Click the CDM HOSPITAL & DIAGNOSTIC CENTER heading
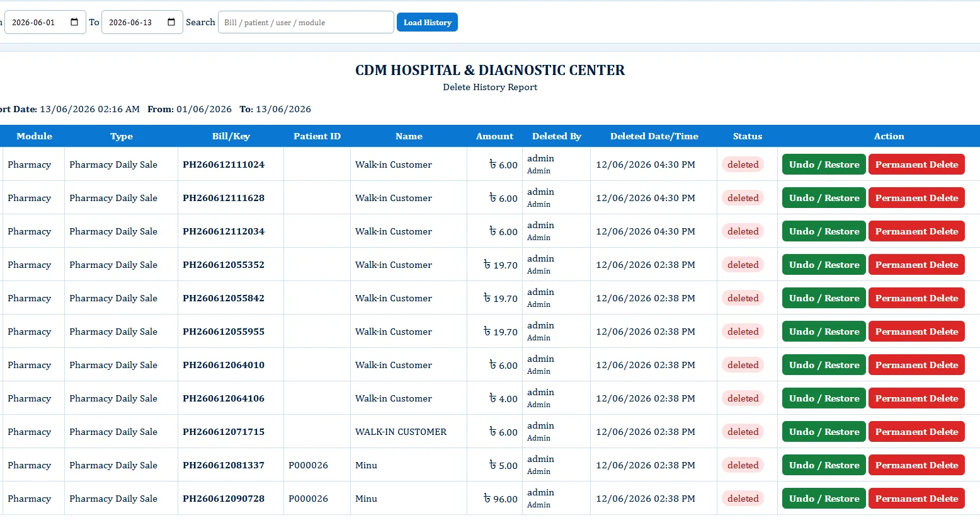 click(490, 70)
